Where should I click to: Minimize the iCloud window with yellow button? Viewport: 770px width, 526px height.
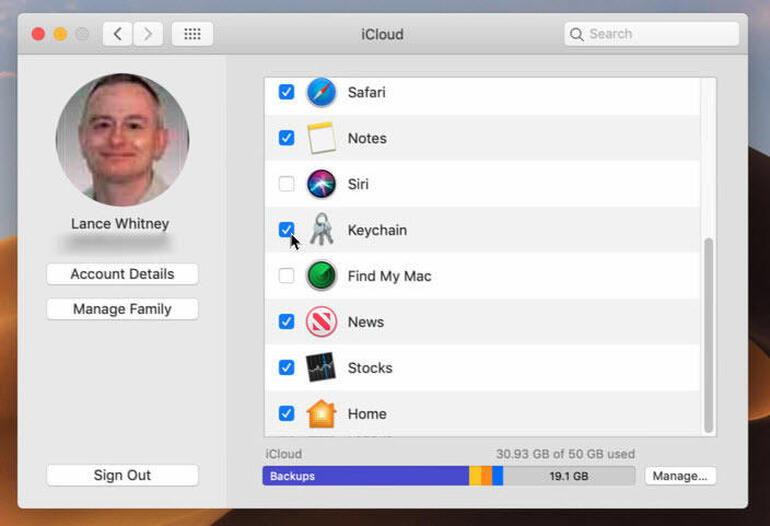[x=60, y=34]
